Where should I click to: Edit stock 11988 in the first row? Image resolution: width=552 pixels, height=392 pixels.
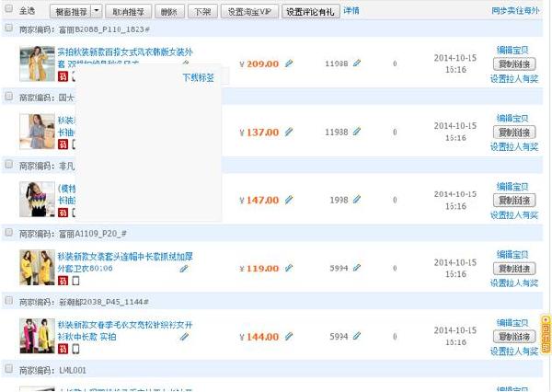(357, 63)
